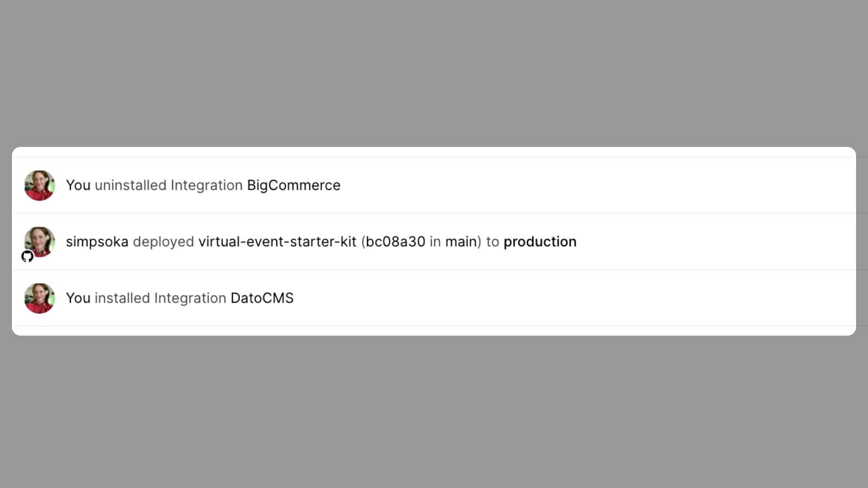The image size is (868, 488).
Task: Click the GitHub badge on the deployment avatar
Action: tap(27, 256)
